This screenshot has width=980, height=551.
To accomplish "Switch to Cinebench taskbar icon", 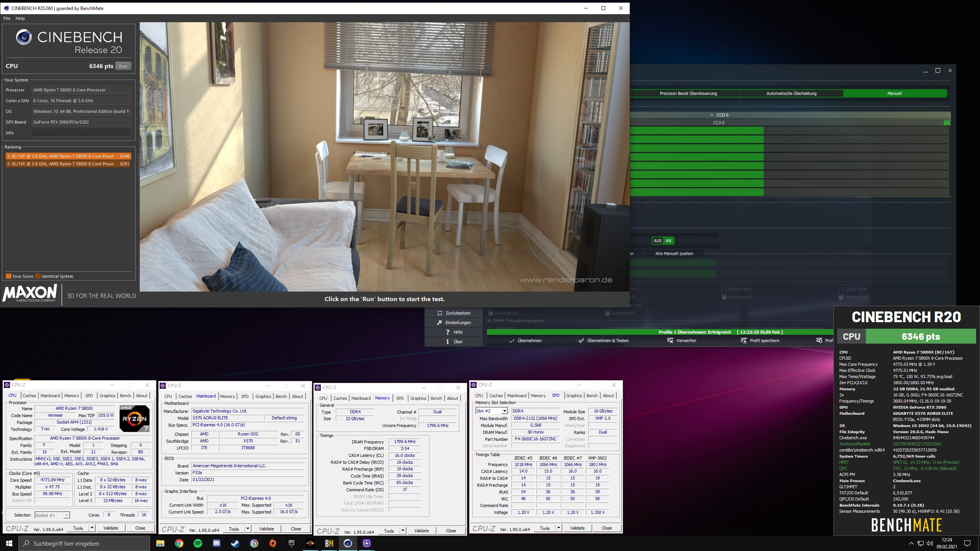I will (348, 543).
